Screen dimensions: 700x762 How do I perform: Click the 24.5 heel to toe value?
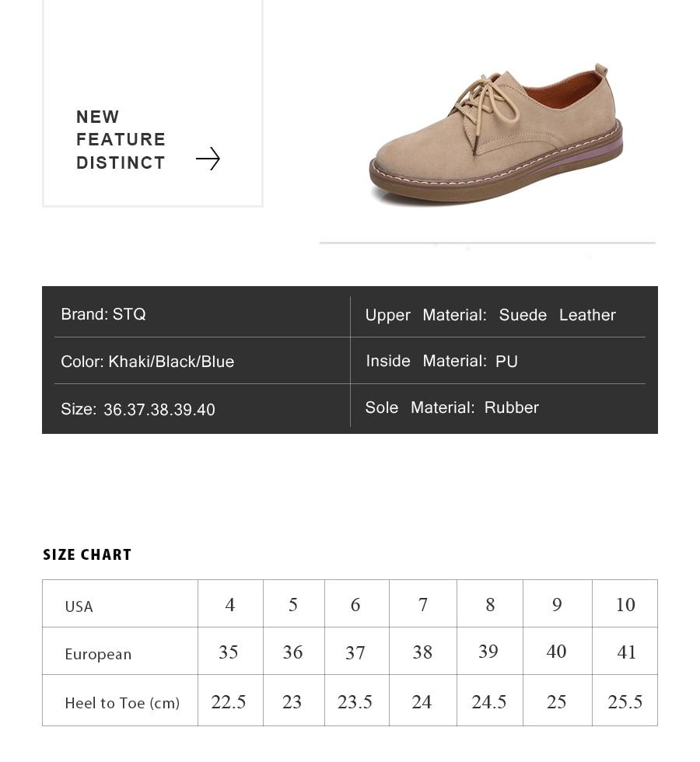coord(489,701)
